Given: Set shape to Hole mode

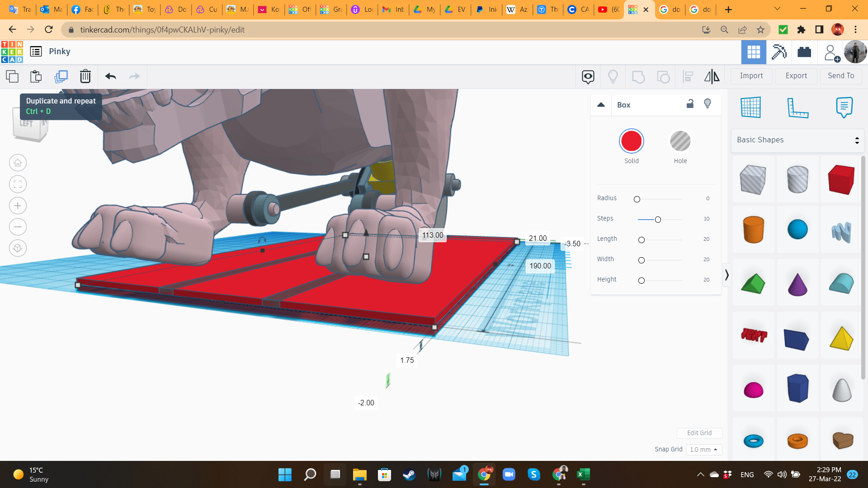Looking at the screenshot, I should click(680, 141).
